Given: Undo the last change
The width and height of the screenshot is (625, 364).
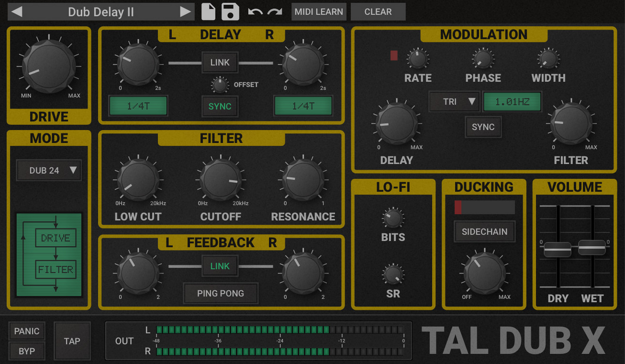Looking at the screenshot, I should point(255,12).
